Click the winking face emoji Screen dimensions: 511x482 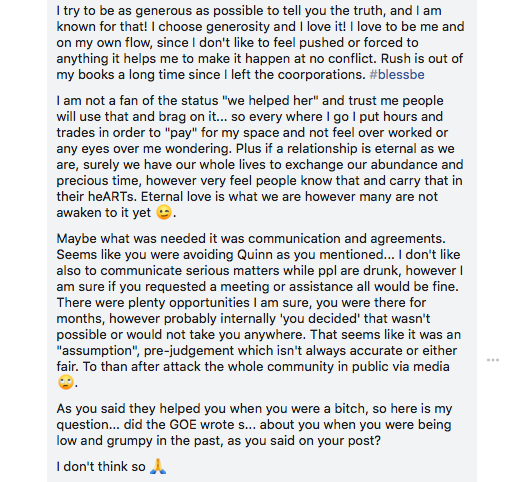pos(164,212)
